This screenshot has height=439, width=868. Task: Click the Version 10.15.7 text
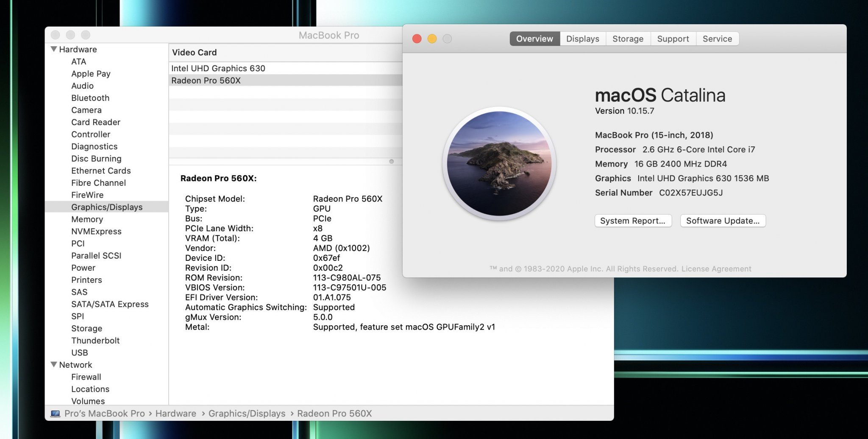click(x=624, y=111)
